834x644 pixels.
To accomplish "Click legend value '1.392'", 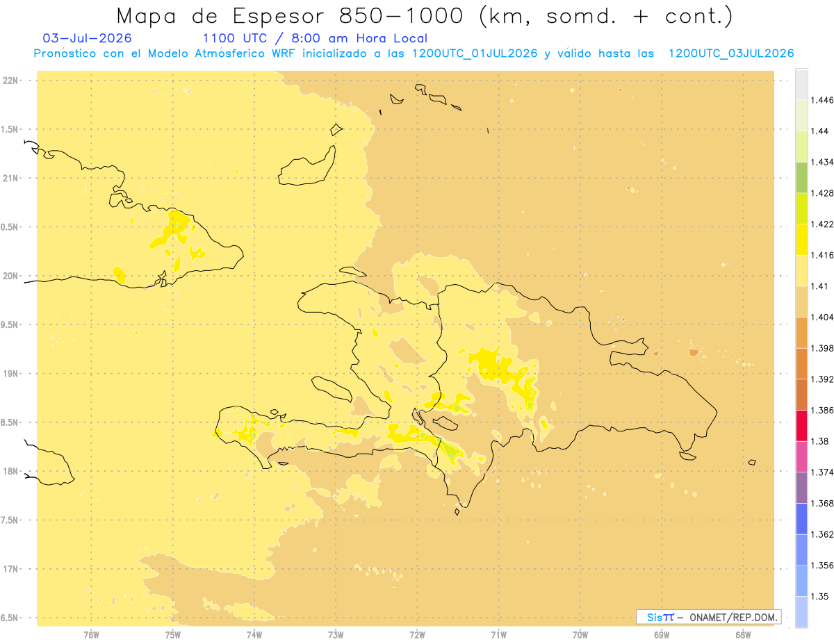I will [x=821, y=379].
